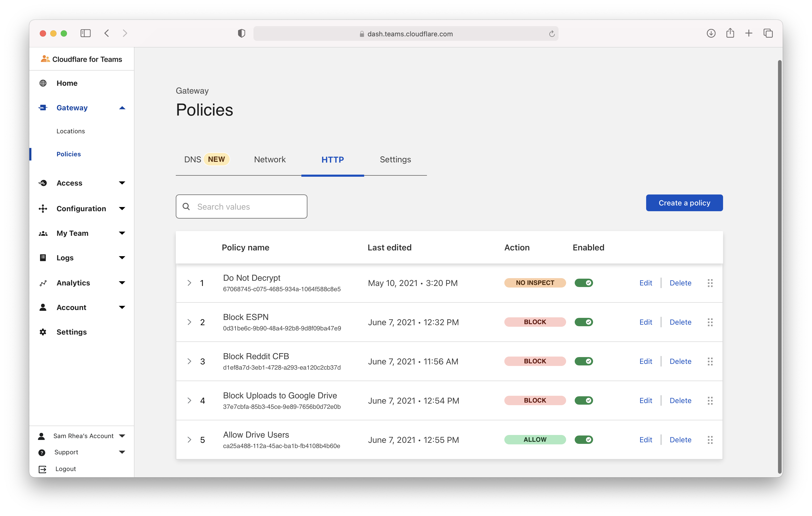The height and width of the screenshot is (516, 812).
Task: Click Delete for the Block ESPN policy
Action: tap(680, 322)
